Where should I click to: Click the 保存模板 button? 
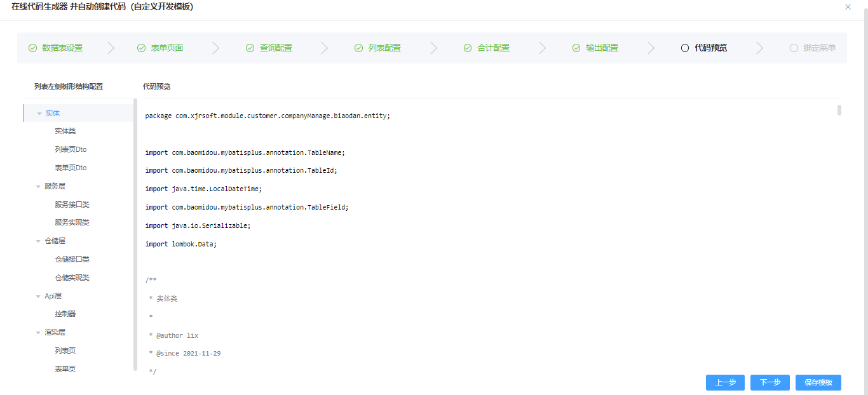818,382
